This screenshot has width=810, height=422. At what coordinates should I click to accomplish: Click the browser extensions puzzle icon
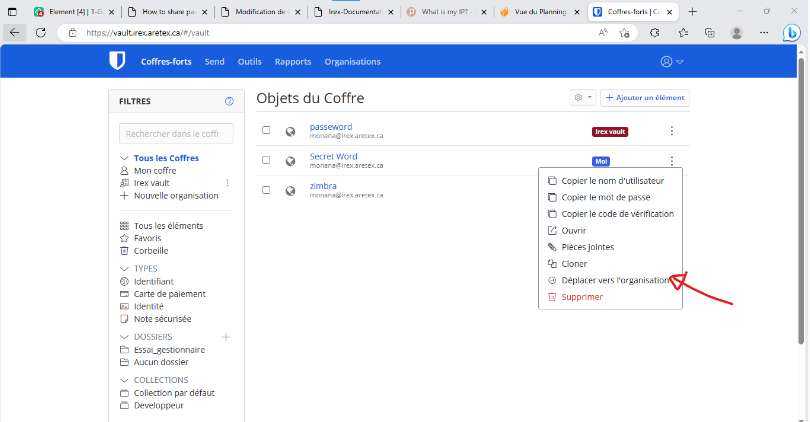point(655,33)
